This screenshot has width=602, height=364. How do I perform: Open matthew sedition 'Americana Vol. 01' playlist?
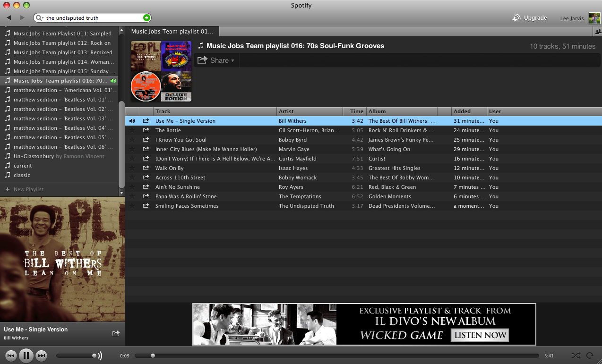pos(59,90)
